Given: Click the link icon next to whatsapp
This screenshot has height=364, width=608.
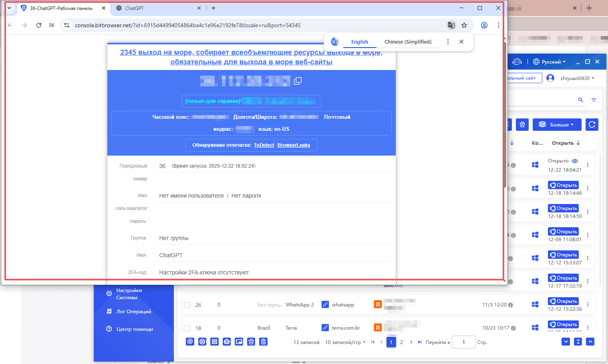Looking at the screenshot, I should (325, 304).
